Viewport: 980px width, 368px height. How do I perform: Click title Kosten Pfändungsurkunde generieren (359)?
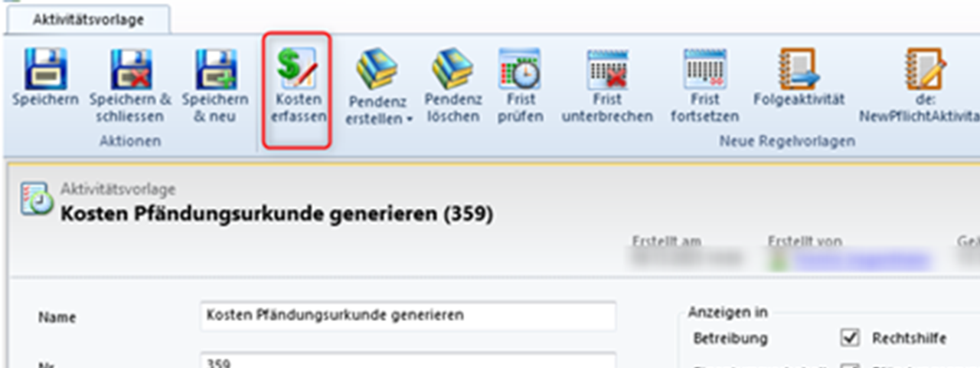click(276, 213)
